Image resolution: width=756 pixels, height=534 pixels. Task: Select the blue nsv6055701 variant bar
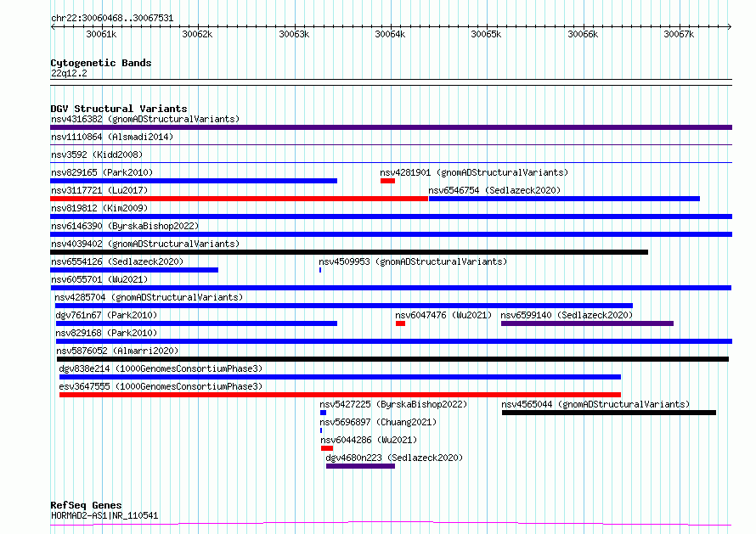click(391, 288)
